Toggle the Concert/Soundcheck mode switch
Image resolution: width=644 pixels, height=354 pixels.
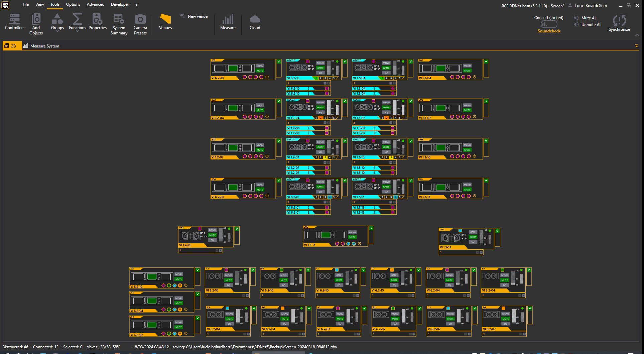[x=549, y=24]
